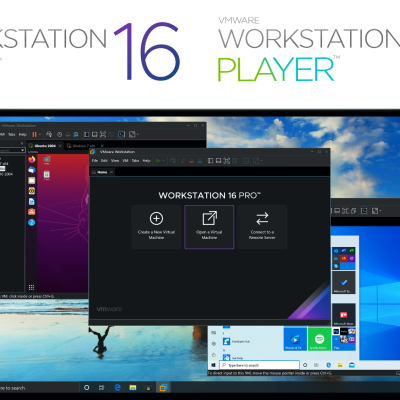
Task: Open the Help menu in front VMware window
Action: pyautogui.click(x=146, y=161)
